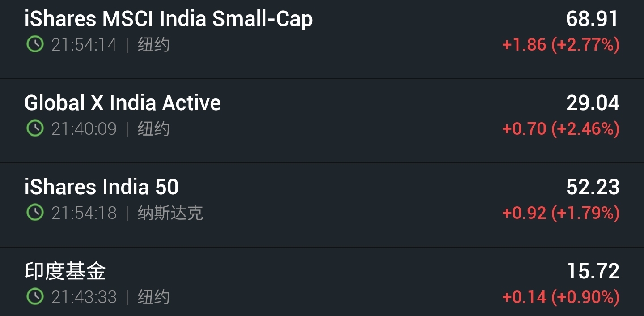644x316 pixels.
Task: Tap the clock icon beside 21:54:14
Action: [35, 44]
